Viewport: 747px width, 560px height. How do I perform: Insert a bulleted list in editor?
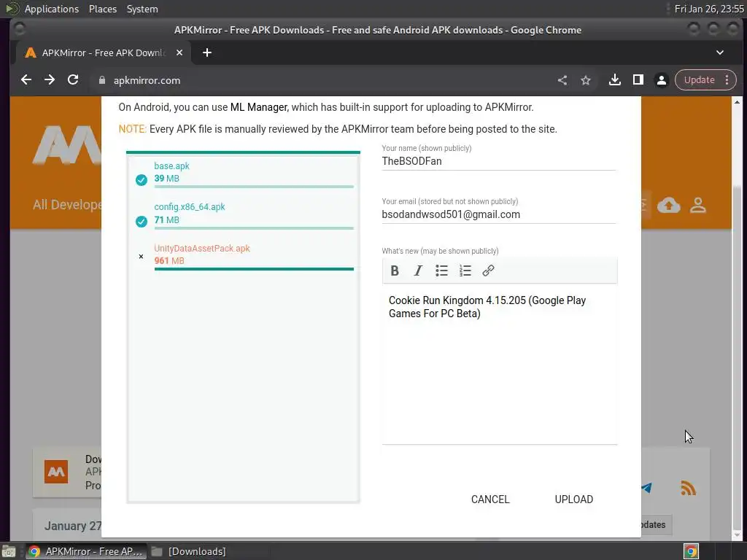point(441,271)
